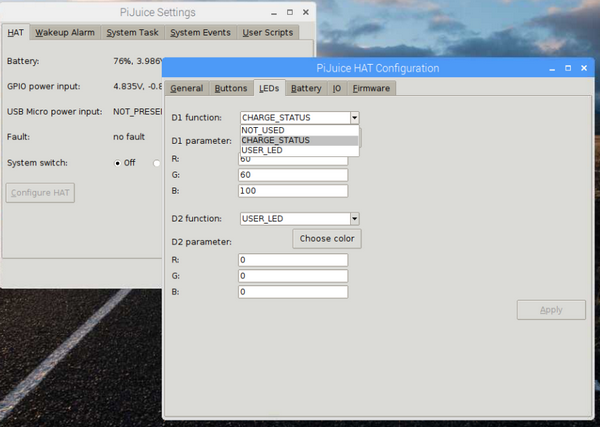
Task: Click Choose color for D2 parameter
Action: pos(327,238)
